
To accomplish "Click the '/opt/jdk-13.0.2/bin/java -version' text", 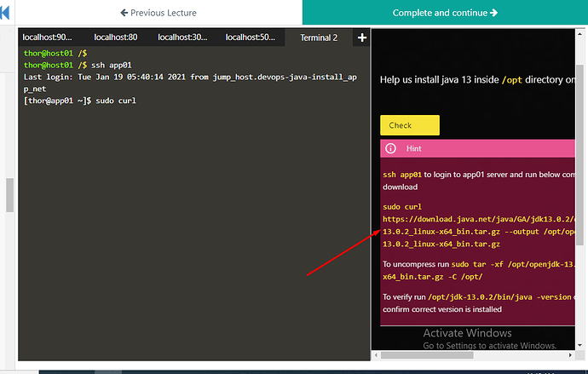I will click(499, 297).
